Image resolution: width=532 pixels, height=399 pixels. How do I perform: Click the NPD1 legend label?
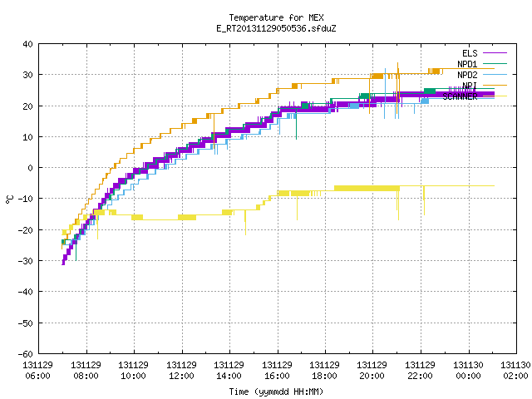(x=467, y=64)
